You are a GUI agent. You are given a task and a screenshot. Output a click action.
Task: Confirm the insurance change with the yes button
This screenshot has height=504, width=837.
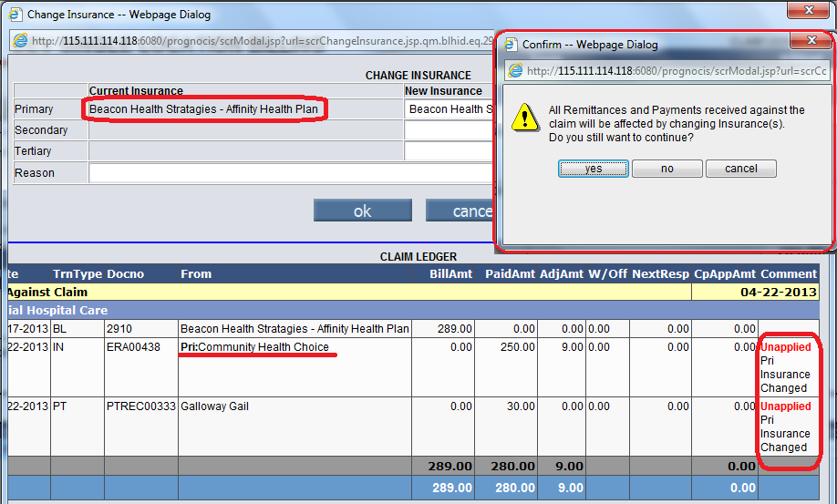pyautogui.click(x=593, y=169)
